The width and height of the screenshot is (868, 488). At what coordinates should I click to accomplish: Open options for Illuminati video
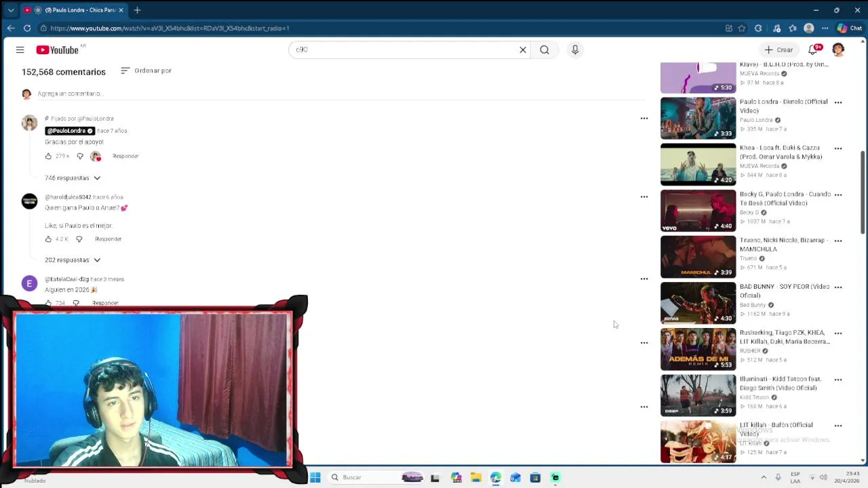(838, 380)
